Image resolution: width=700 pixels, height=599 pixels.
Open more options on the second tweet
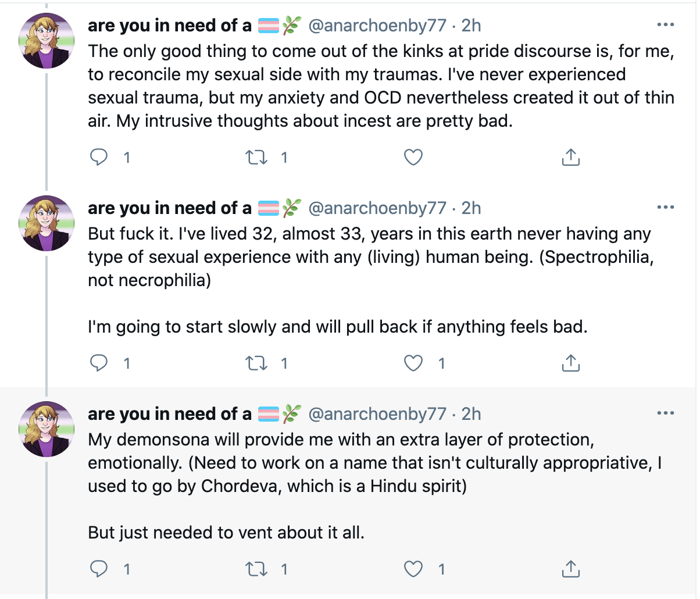pos(665,208)
